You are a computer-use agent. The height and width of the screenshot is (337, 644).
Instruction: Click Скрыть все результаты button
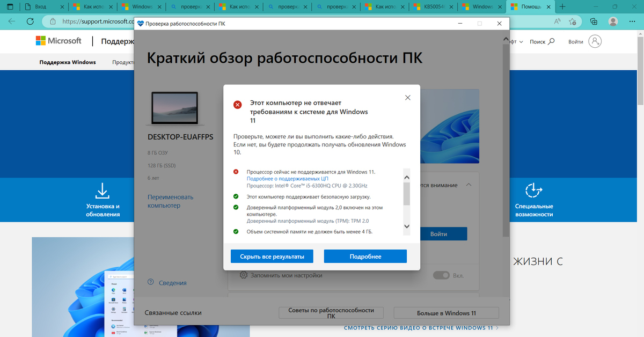pyautogui.click(x=272, y=257)
